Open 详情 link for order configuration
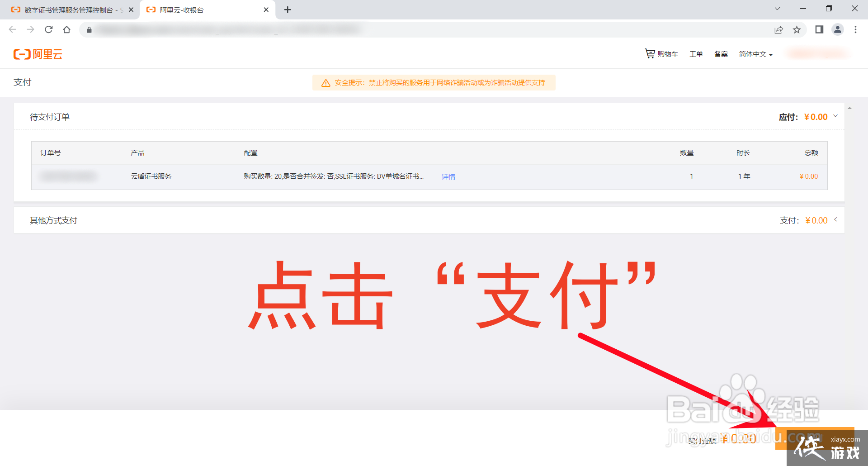Screen dimensions: 868x466 (x=448, y=176)
